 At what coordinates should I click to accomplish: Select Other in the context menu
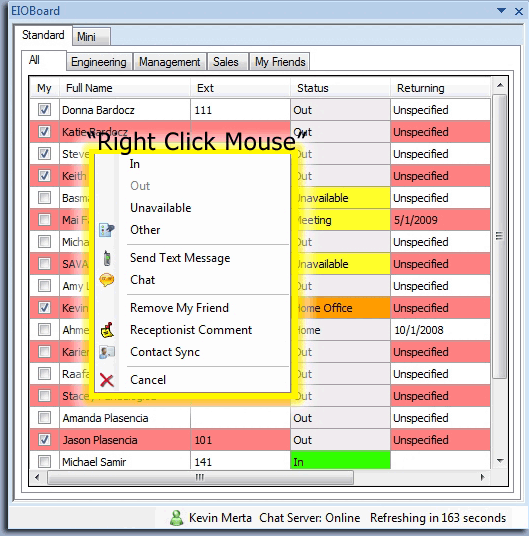(x=192, y=230)
